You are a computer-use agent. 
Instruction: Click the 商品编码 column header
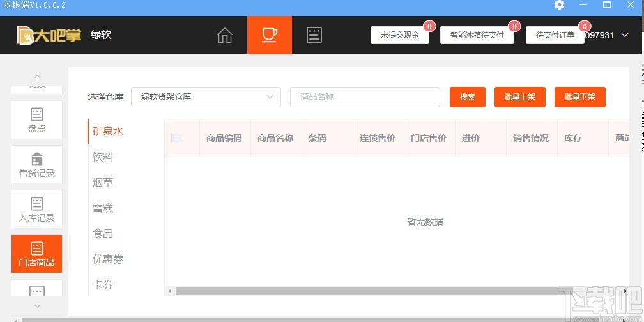tap(224, 139)
